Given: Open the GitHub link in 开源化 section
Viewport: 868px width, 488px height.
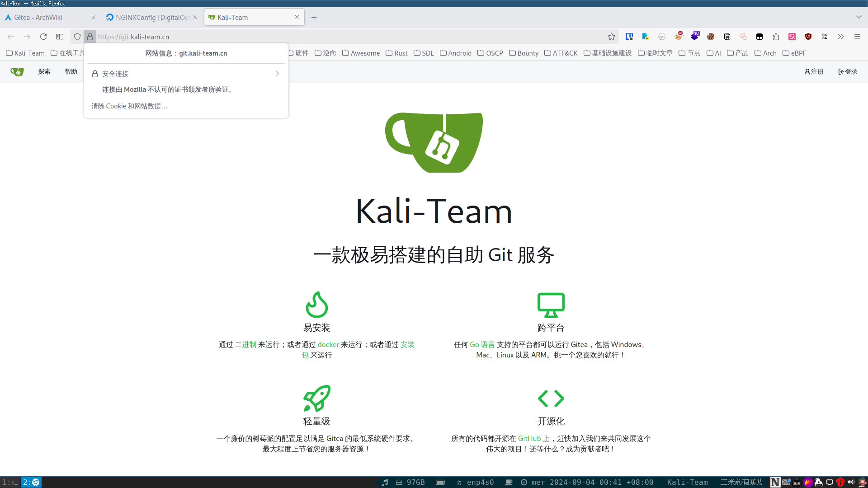Looking at the screenshot, I should [x=529, y=438].
